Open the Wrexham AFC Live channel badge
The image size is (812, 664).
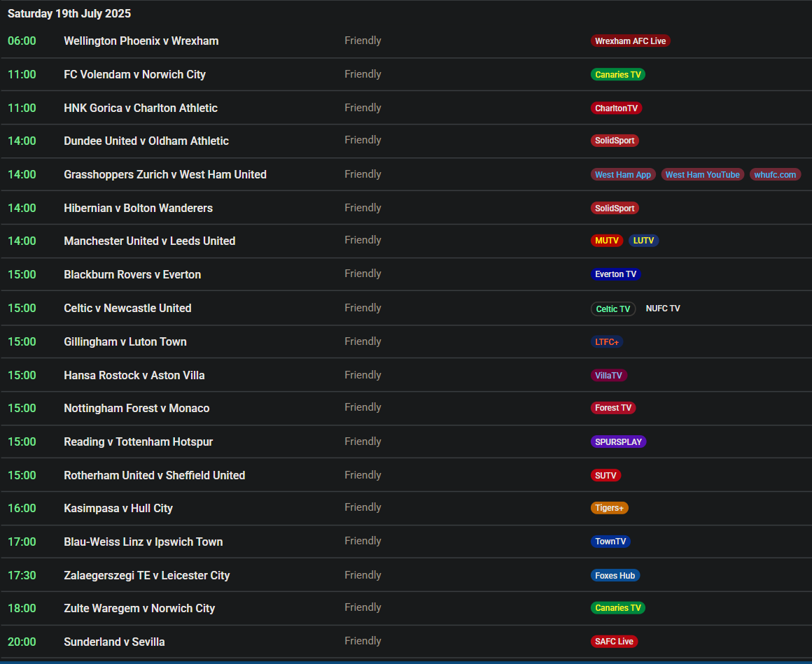[630, 41]
